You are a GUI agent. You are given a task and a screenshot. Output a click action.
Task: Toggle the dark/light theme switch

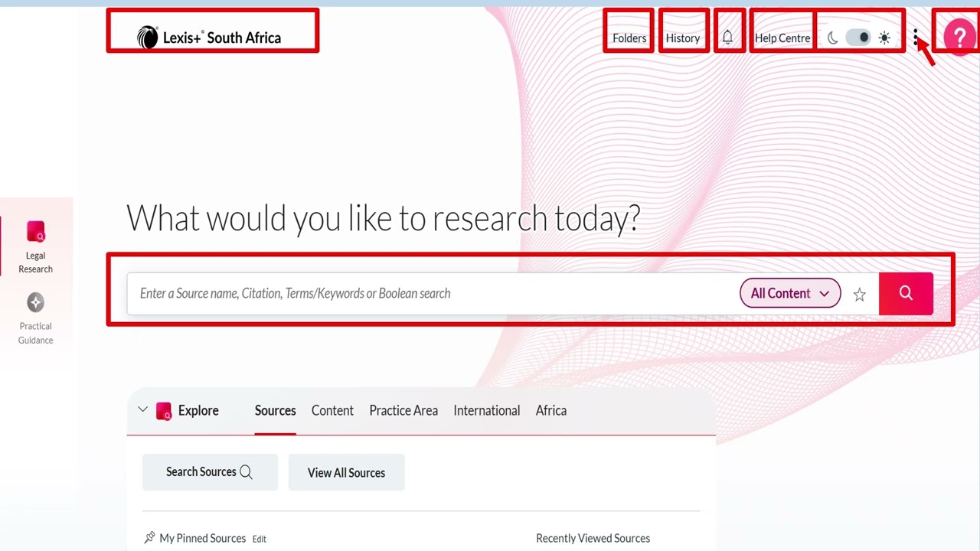click(858, 37)
